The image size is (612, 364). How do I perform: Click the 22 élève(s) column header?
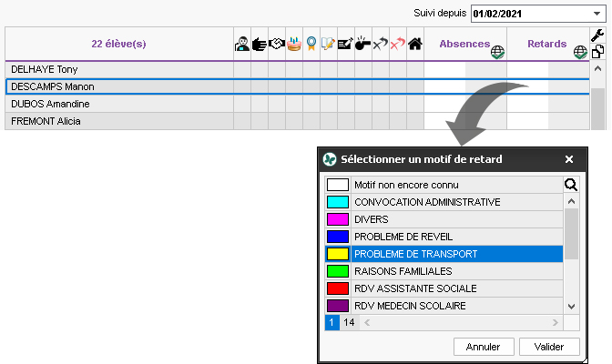coord(118,44)
